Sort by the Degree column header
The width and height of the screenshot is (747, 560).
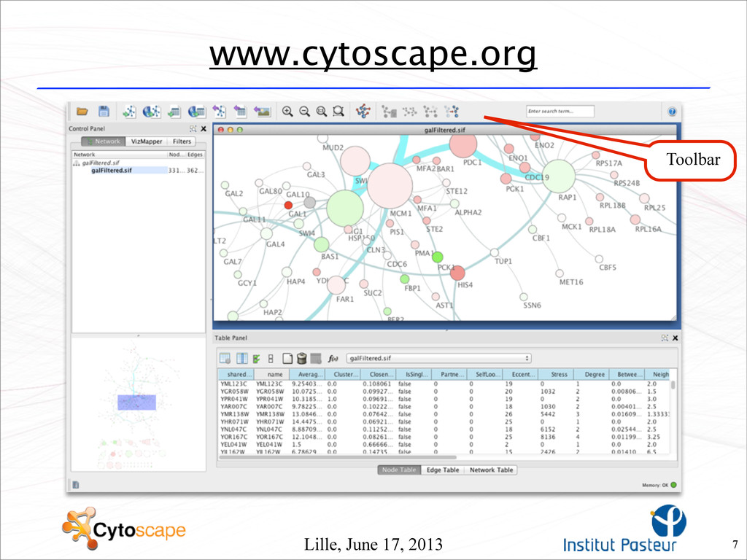[x=591, y=374]
